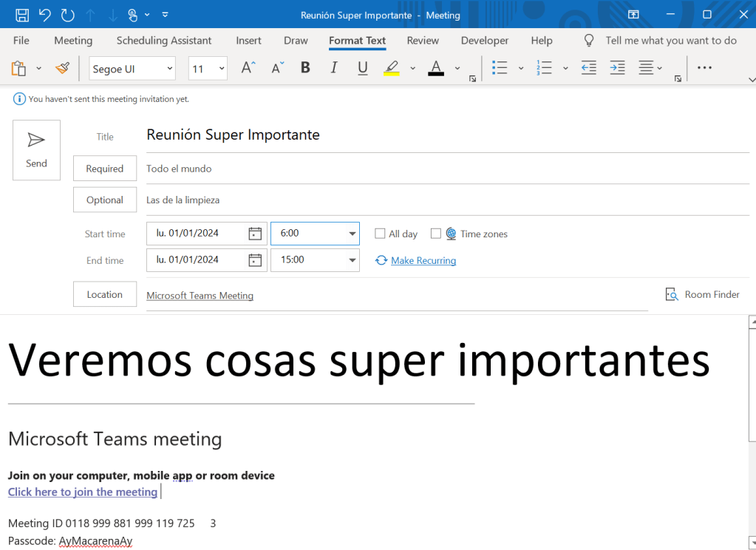
Task: Apply yellow text highlight color
Action: click(x=392, y=69)
